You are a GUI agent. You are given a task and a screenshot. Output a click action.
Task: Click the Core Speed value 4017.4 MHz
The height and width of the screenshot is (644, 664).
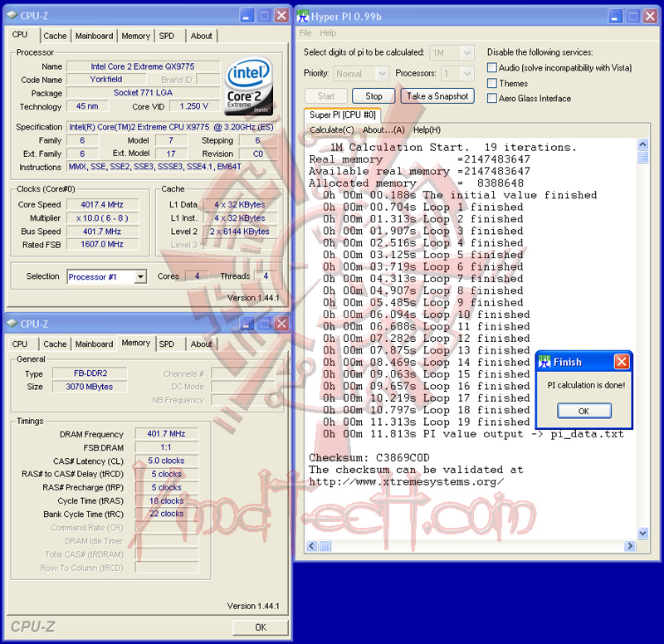(102, 205)
